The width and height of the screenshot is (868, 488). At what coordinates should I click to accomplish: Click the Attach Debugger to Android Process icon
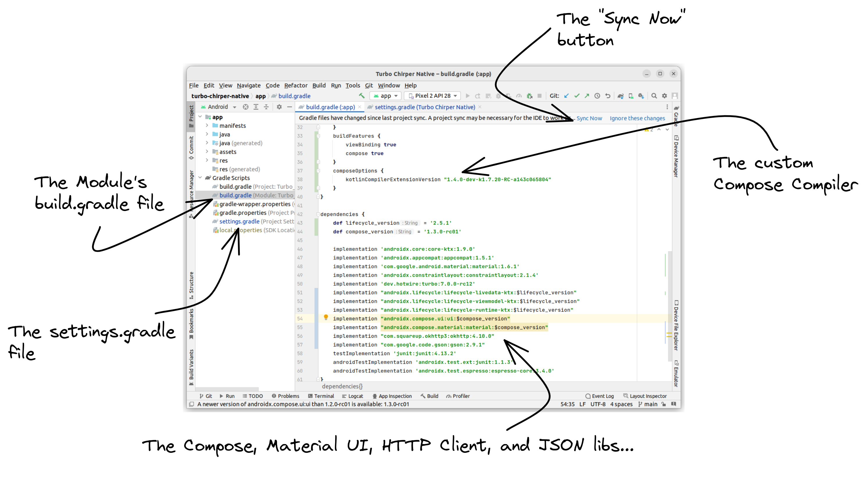529,96
